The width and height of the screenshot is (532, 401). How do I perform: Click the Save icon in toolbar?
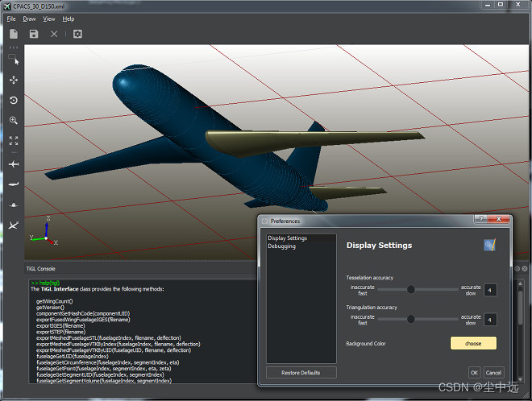(34, 34)
